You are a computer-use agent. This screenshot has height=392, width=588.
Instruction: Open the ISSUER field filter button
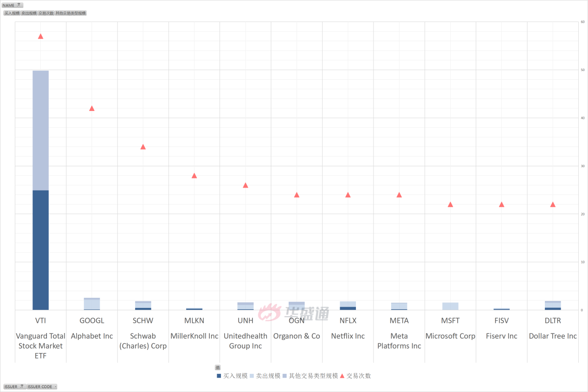click(14, 386)
